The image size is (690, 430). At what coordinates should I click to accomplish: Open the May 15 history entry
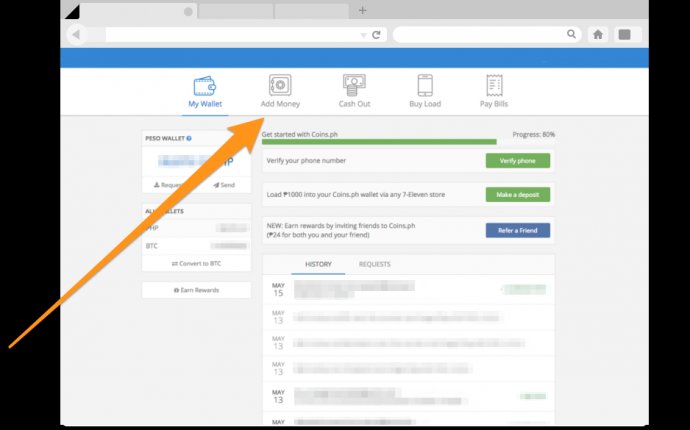[408, 290]
